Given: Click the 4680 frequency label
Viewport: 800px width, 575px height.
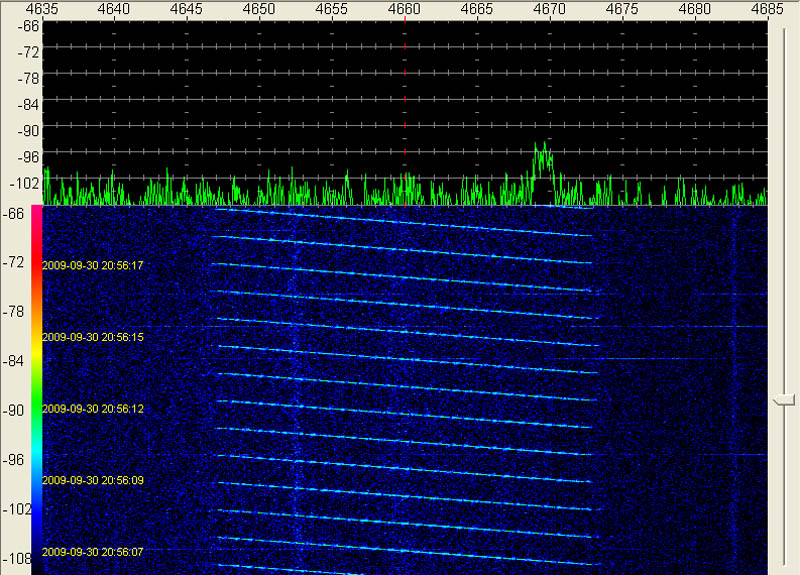Looking at the screenshot, I should tap(695, 9).
